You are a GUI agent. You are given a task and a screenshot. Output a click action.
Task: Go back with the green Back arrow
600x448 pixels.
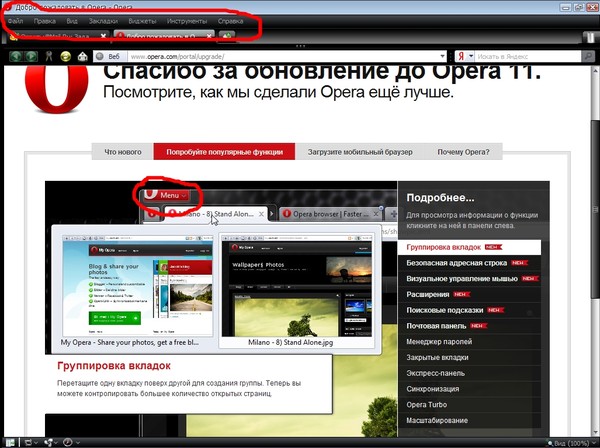click(16, 57)
